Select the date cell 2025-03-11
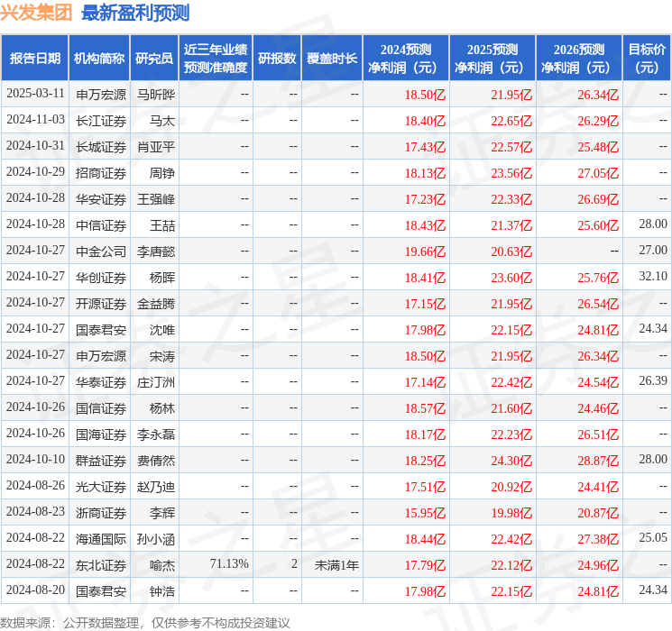This screenshot has height=631, width=672. point(35,94)
